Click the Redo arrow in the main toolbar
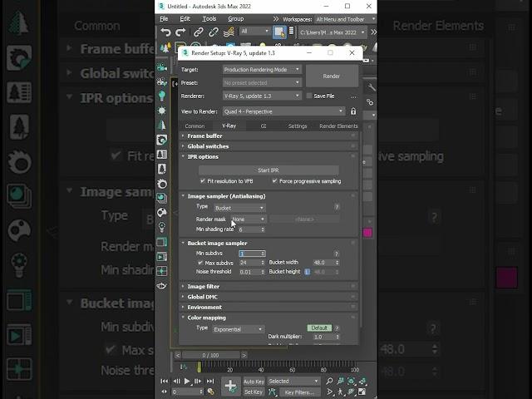Image resolution: width=532 pixels, height=399 pixels. coord(180,32)
